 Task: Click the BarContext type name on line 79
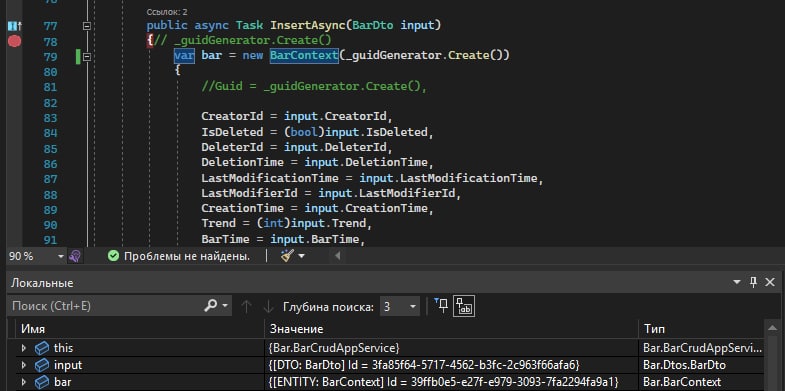tap(304, 56)
